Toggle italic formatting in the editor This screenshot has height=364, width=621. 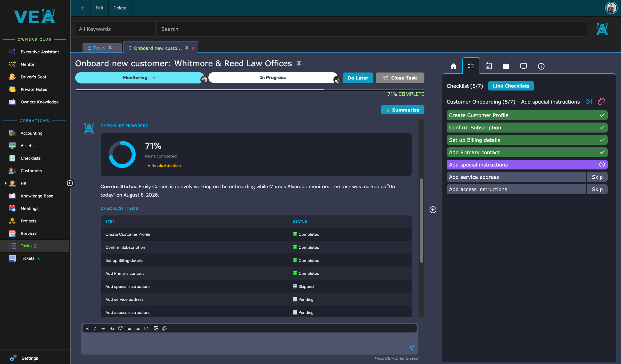point(95,328)
